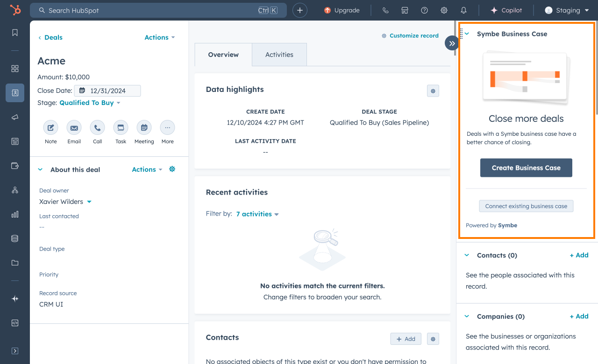This screenshot has width=598, height=364.
Task: Collapse the About this deal section
Action: pos(40,169)
